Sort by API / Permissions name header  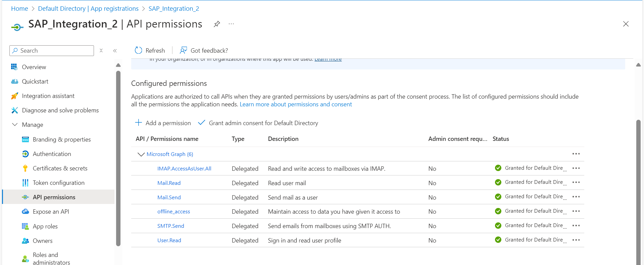[167, 139]
